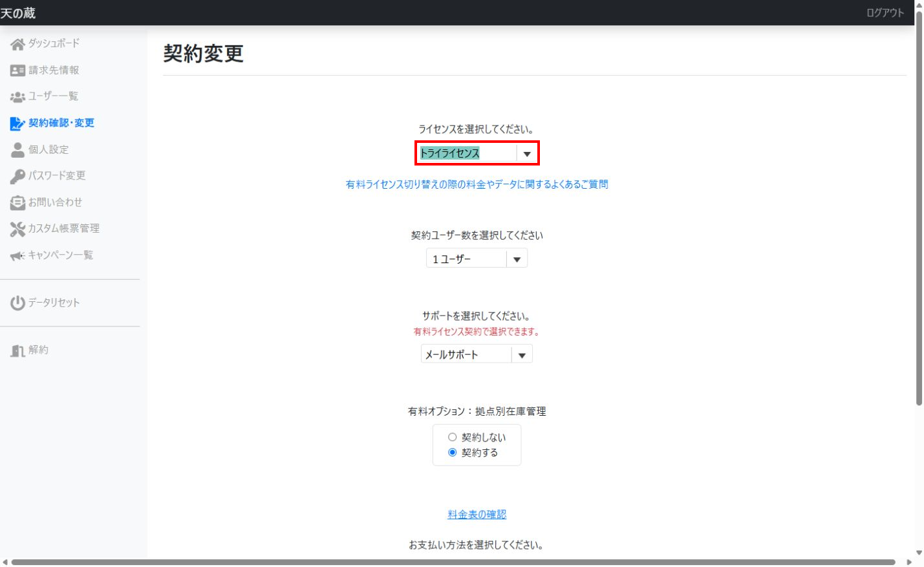Click the カスタム帳票管理 tools icon
Image resolution: width=924 pixels, height=567 pixels.
click(17, 229)
